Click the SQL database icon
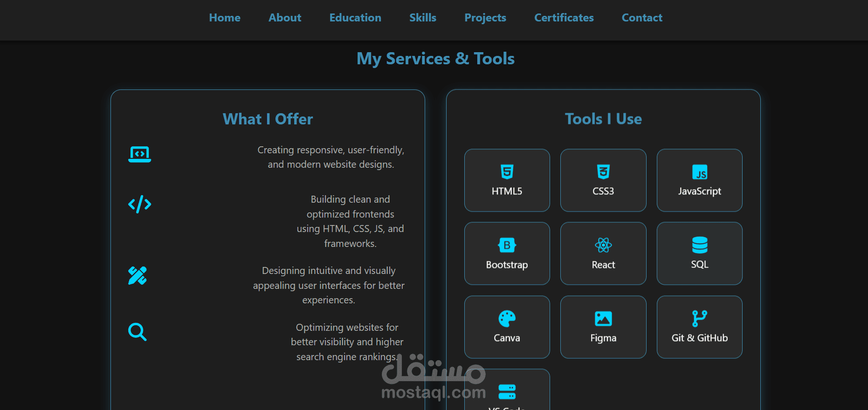 pyautogui.click(x=700, y=245)
